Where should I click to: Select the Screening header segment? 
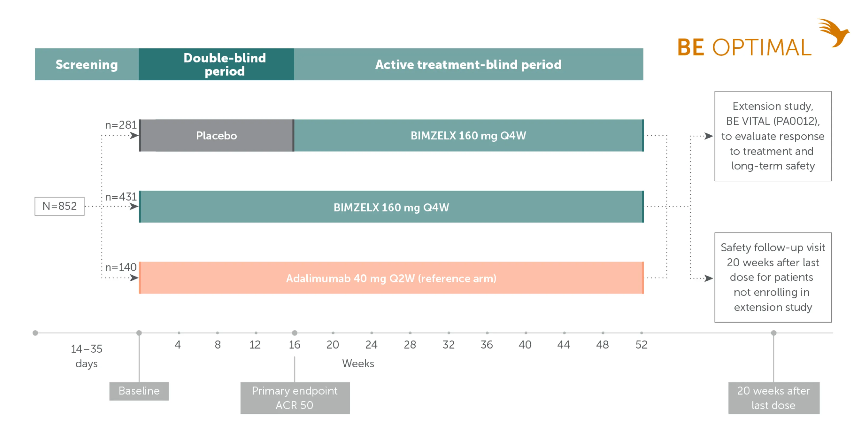click(87, 65)
